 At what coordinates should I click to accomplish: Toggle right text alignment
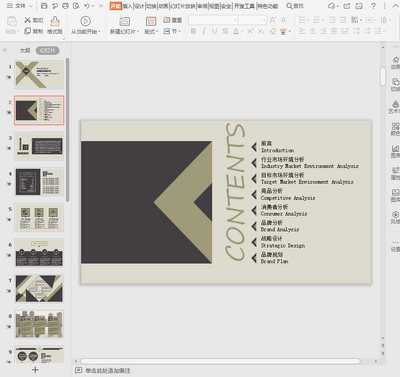[323, 31]
